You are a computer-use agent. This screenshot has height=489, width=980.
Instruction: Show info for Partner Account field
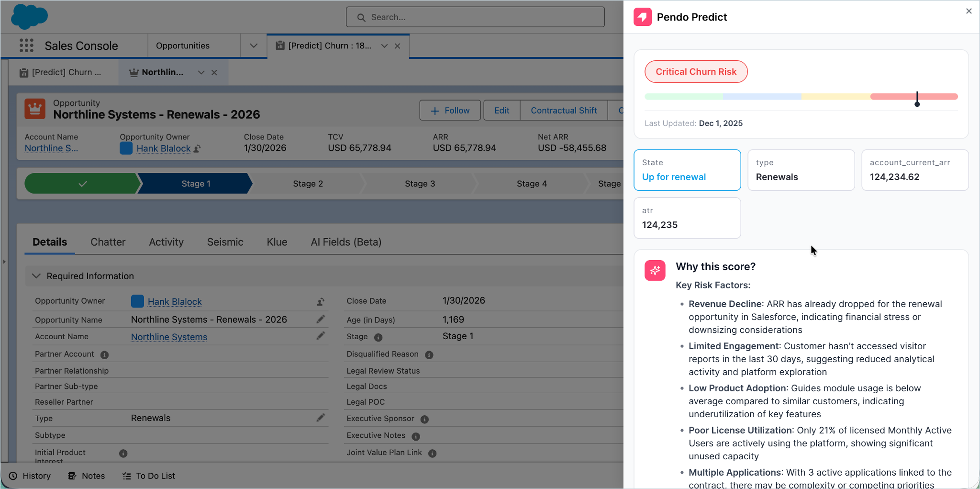(x=104, y=355)
